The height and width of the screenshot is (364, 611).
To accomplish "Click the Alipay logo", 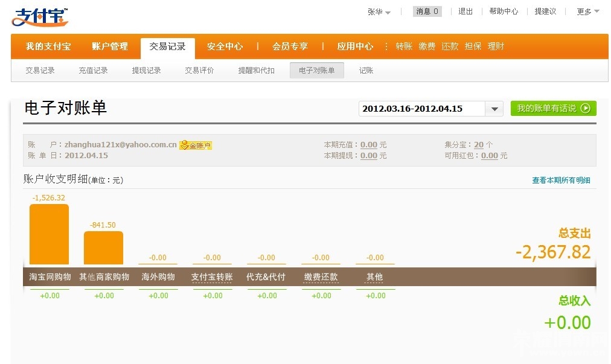I will click(40, 17).
